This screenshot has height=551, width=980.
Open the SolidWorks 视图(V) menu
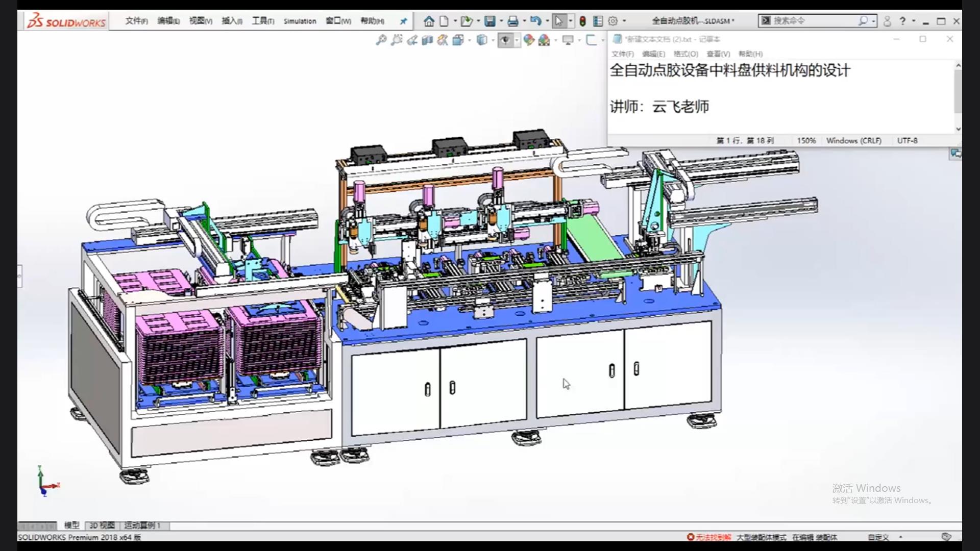point(201,21)
